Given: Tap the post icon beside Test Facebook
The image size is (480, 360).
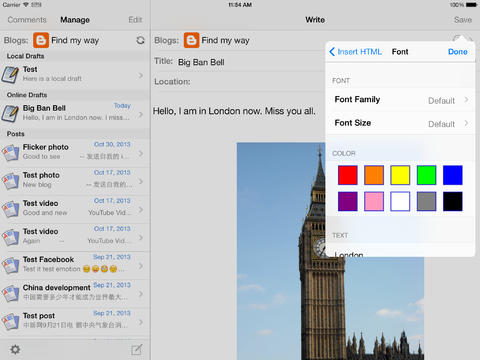Looking at the screenshot, I should [x=10, y=265].
